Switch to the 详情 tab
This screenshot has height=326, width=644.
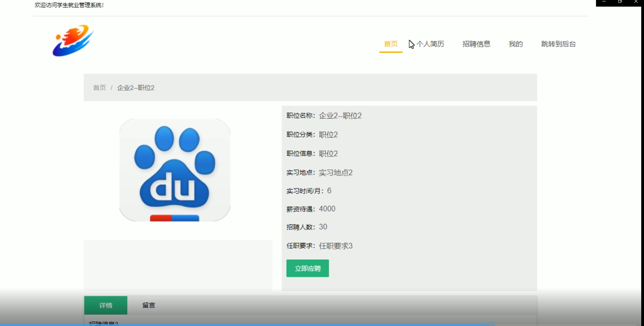106,305
